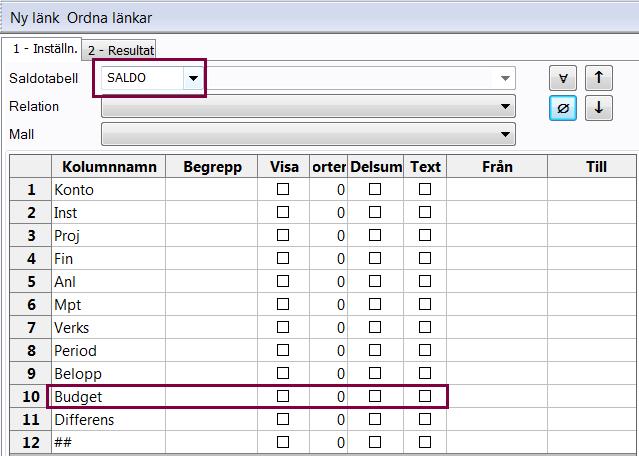Tick Visa for the Period row
Screen dimensions: 639x456
283,350
